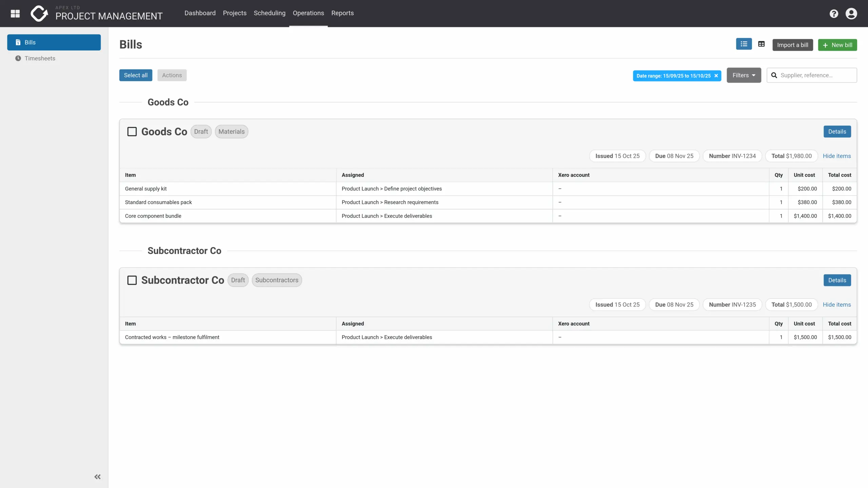Open Details for Subcontractor Co bill
Screen dimensions: 868x488
pyautogui.click(x=837, y=280)
